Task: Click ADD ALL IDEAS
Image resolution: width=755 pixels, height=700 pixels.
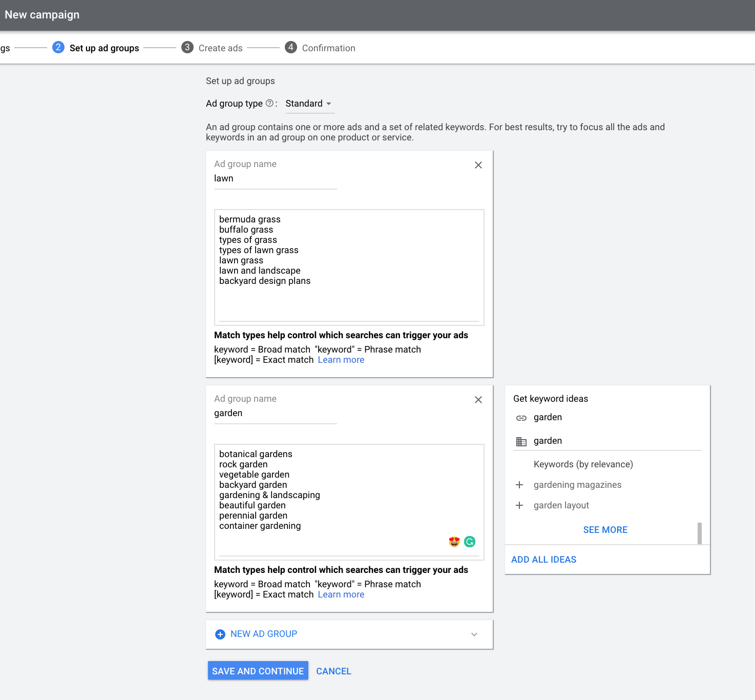Action: click(x=543, y=559)
